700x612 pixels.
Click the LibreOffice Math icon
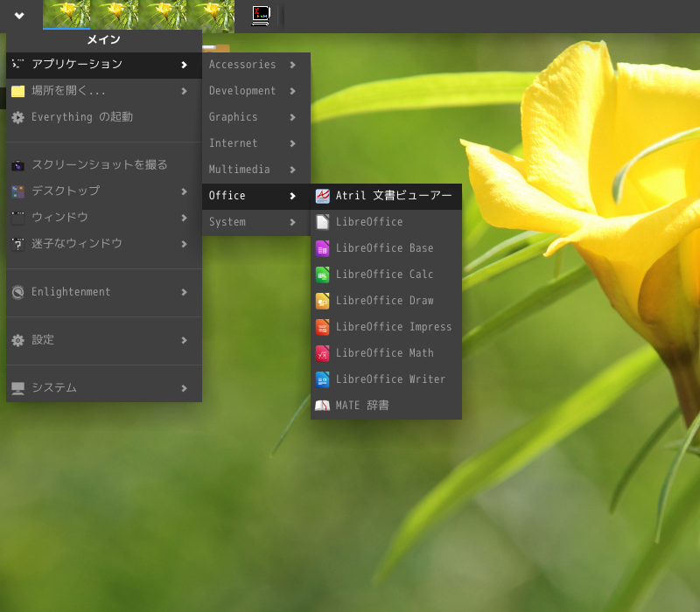point(322,353)
